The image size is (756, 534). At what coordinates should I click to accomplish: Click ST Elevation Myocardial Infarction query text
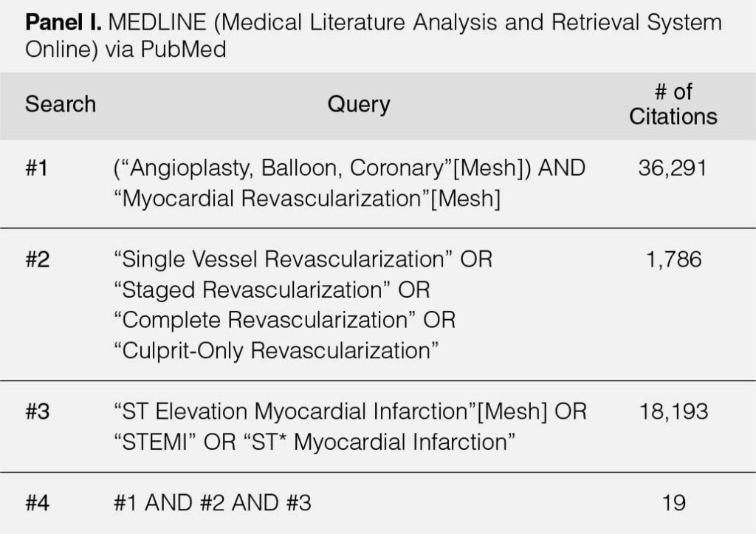coord(350,411)
